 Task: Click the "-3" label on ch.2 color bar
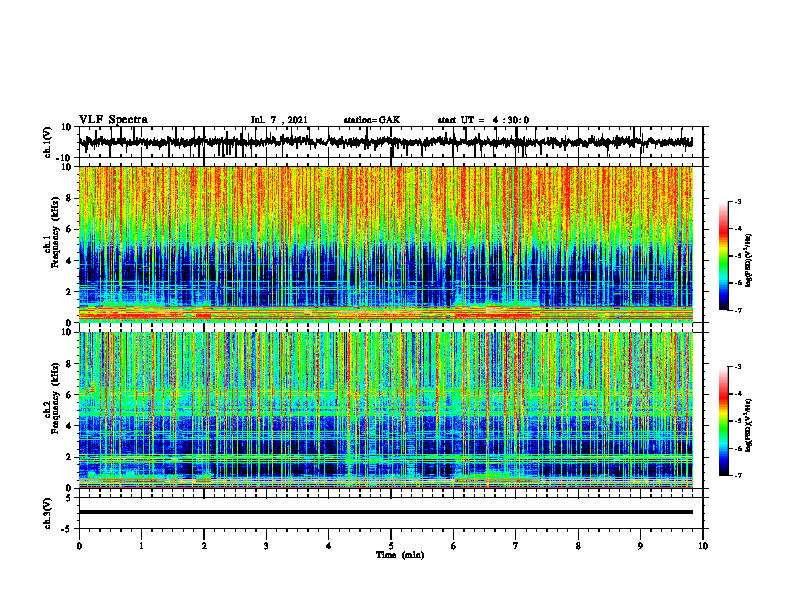(x=738, y=367)
